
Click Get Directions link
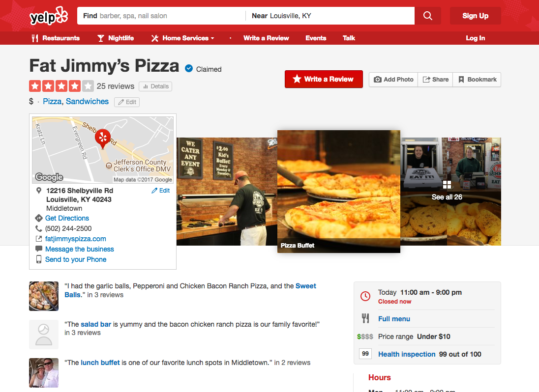[67, 218]
